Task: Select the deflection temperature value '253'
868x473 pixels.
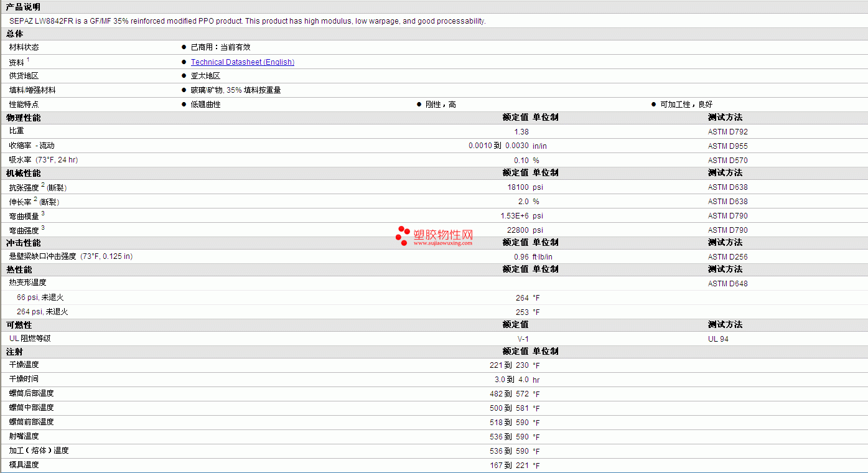Action: coord(523,312)
